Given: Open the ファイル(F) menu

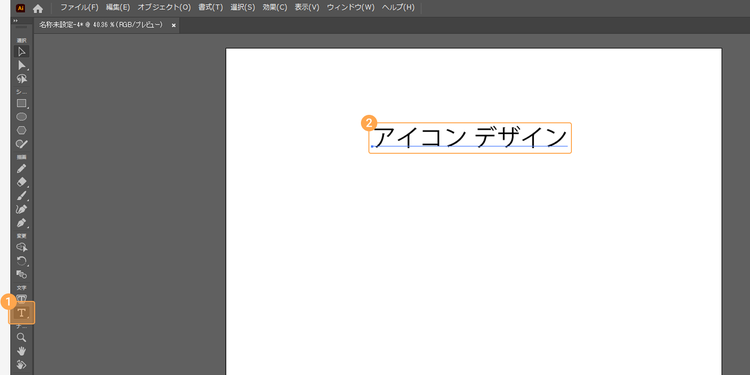Looking at the screenshot, I should [79, 8].
